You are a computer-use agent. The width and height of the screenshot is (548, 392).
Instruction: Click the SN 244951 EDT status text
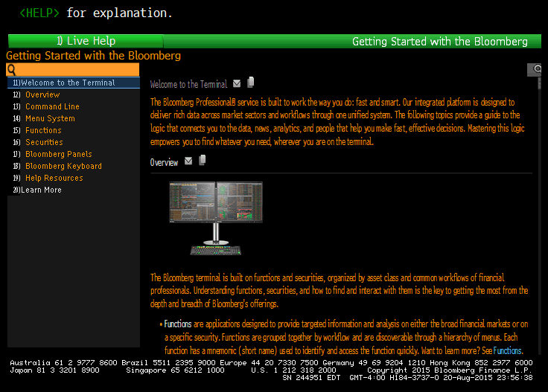[311, 378]
